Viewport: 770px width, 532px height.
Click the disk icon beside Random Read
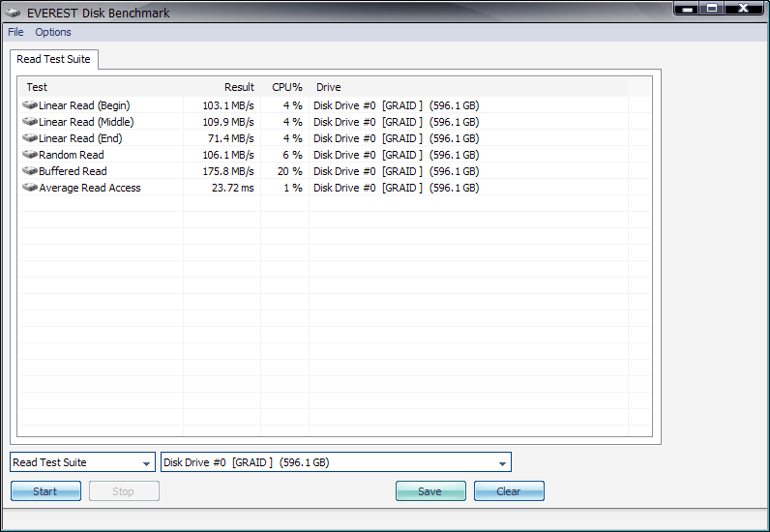30,154
